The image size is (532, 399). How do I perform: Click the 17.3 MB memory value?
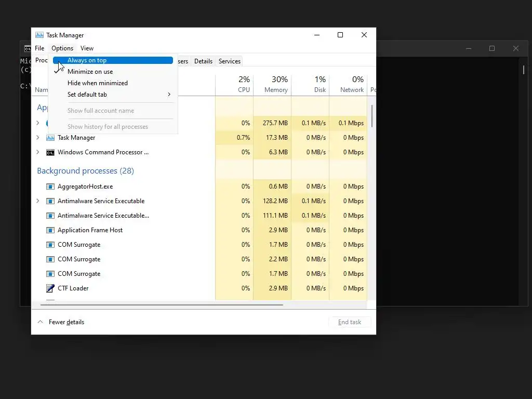(x=277, y=138)
